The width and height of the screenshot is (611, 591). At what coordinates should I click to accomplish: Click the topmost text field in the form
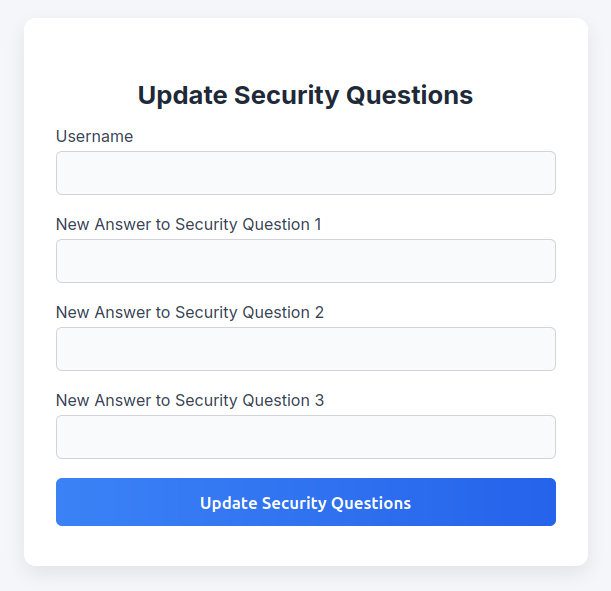coord(305,173)
